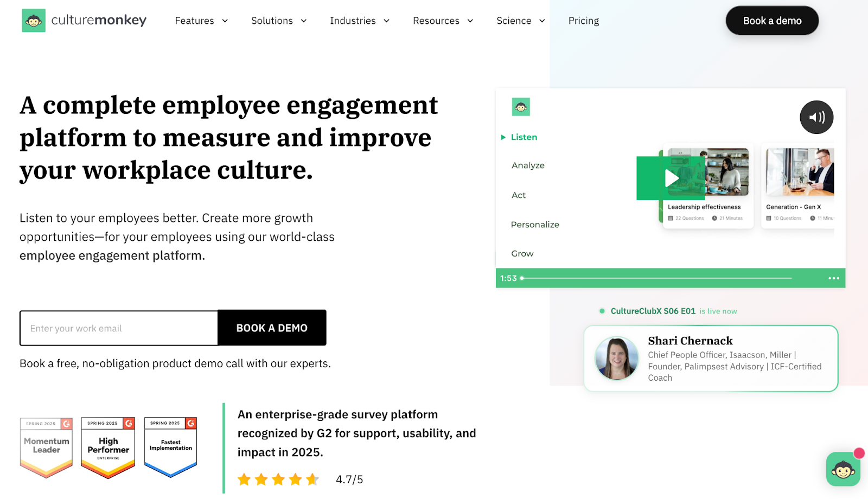The image size is (868, 499).
Task: Open the Solutions dropdown
Action: coord(279,21)
